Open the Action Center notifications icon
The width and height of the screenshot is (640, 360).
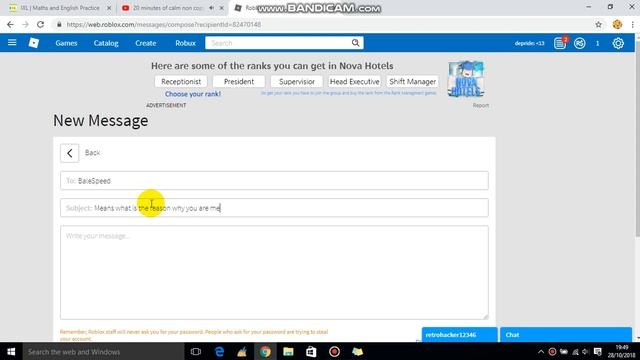point(598,351)
